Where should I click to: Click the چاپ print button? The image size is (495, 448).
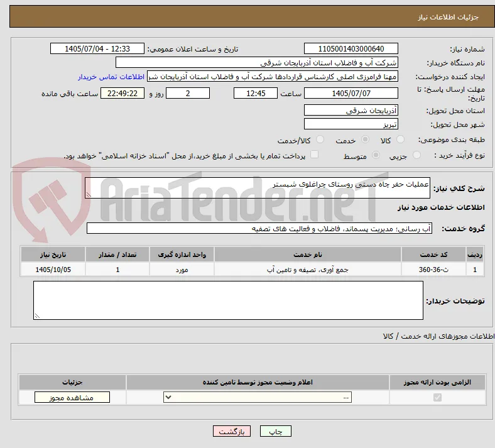click(x=276, y=431)
